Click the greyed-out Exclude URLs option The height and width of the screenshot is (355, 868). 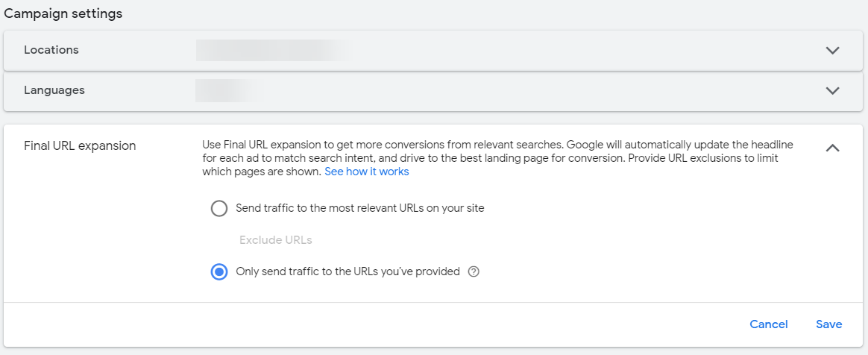275,240
